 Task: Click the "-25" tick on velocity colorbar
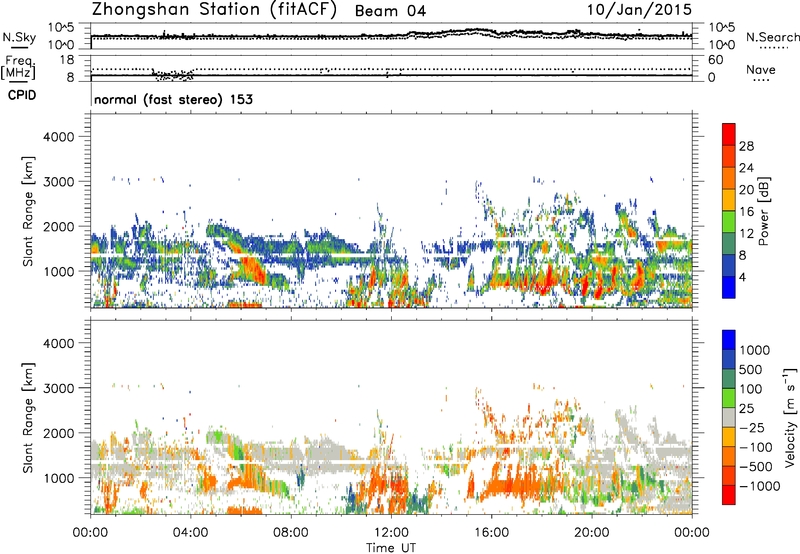pos(754,428)
